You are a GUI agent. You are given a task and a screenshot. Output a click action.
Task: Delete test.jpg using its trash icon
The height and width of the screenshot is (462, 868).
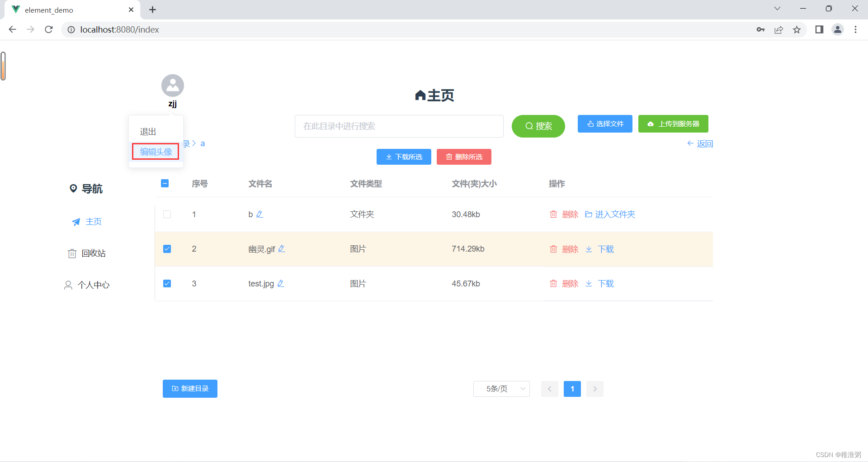(553, 283)
